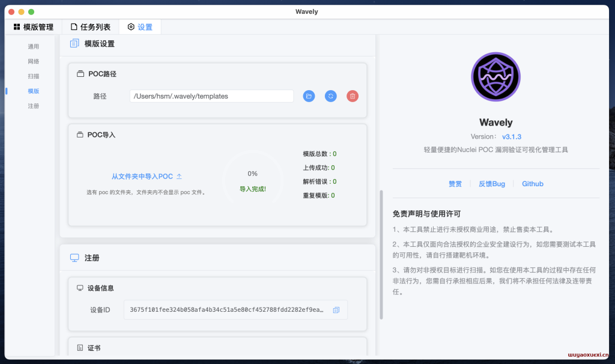
Task: Click the hexagon gear icon on 设置 tab
Action: click(x=131, y=26)
